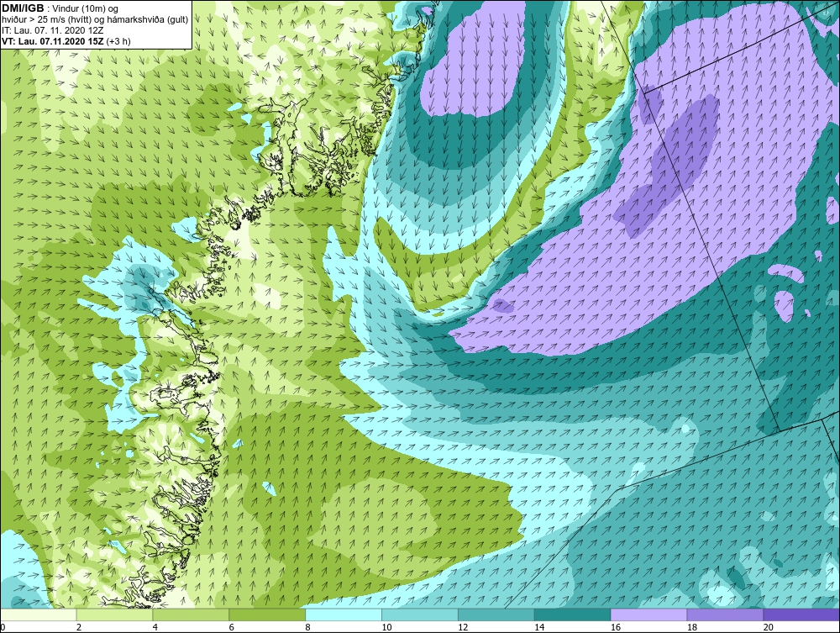Click the 8–10 m/s light cyan legend swatch

click(x=344, y=615)
